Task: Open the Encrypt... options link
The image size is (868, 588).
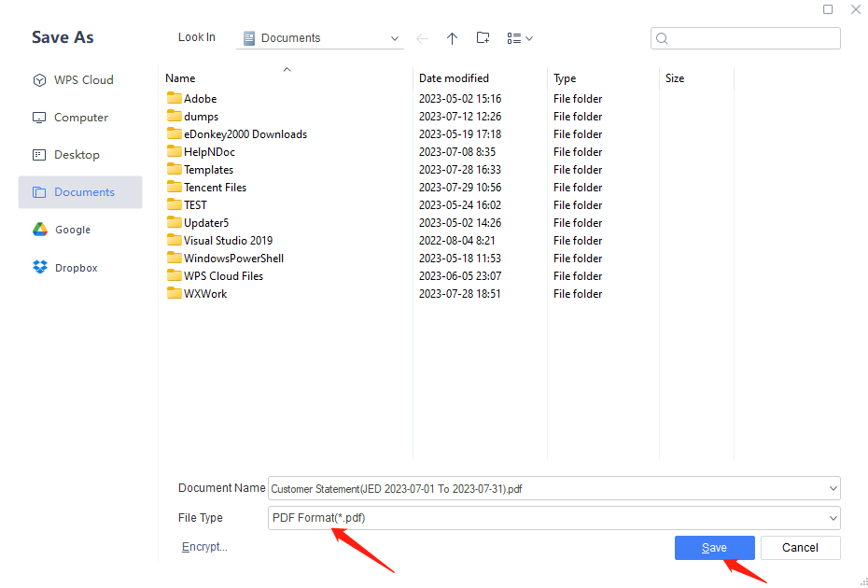Action: click(x=204, y=547)
